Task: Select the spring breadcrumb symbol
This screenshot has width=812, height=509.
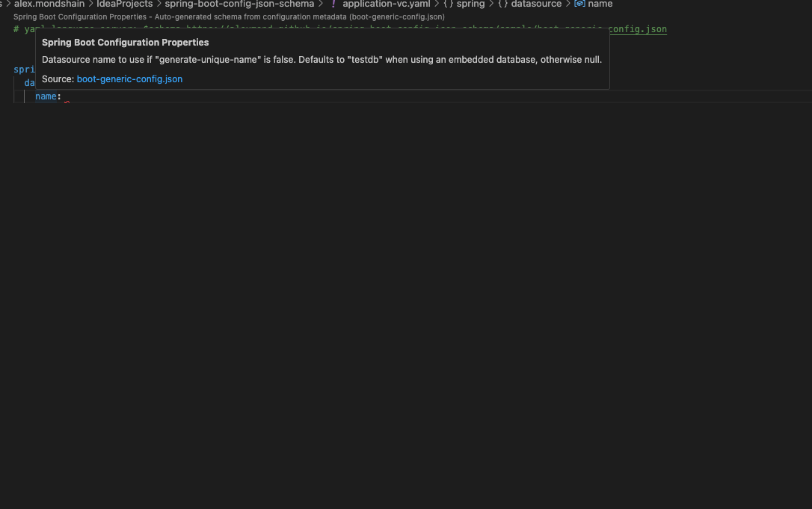Action: pos(470,4)
